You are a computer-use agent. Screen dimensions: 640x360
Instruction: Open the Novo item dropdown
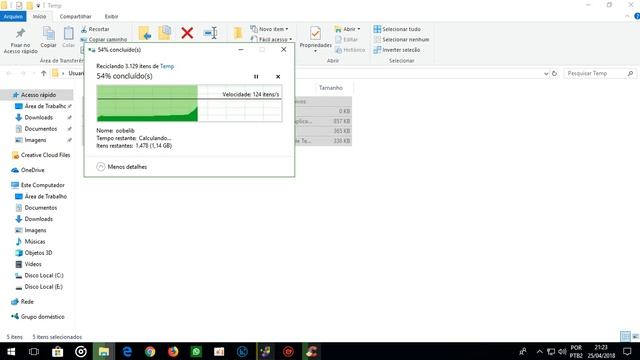270,29
